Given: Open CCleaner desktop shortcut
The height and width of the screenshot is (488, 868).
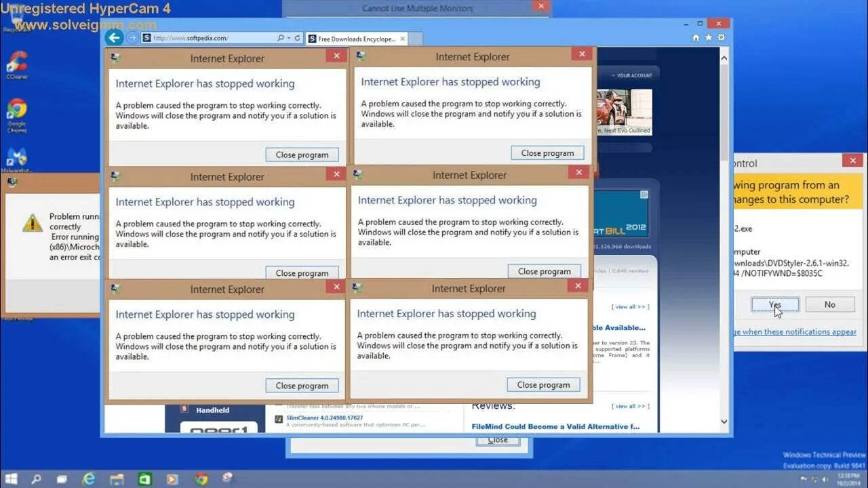Looking at the screenshot, I should pyautogui.click(x=16, y=64).
